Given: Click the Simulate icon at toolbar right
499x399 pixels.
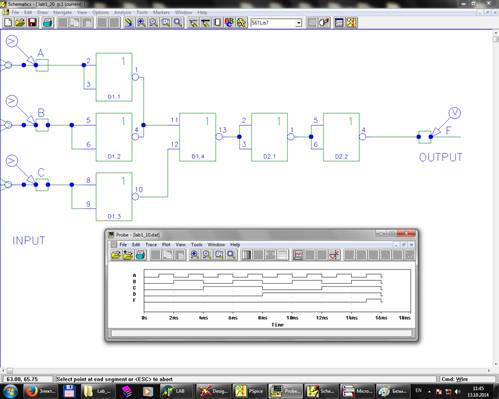Looking at the screenshot, I should tap(351, 23).
